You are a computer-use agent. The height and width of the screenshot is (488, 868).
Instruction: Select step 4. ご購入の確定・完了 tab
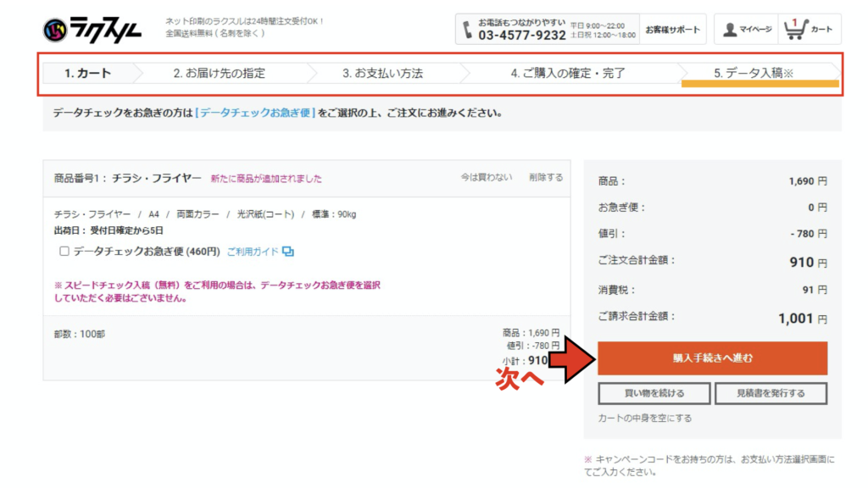(568, 74)
